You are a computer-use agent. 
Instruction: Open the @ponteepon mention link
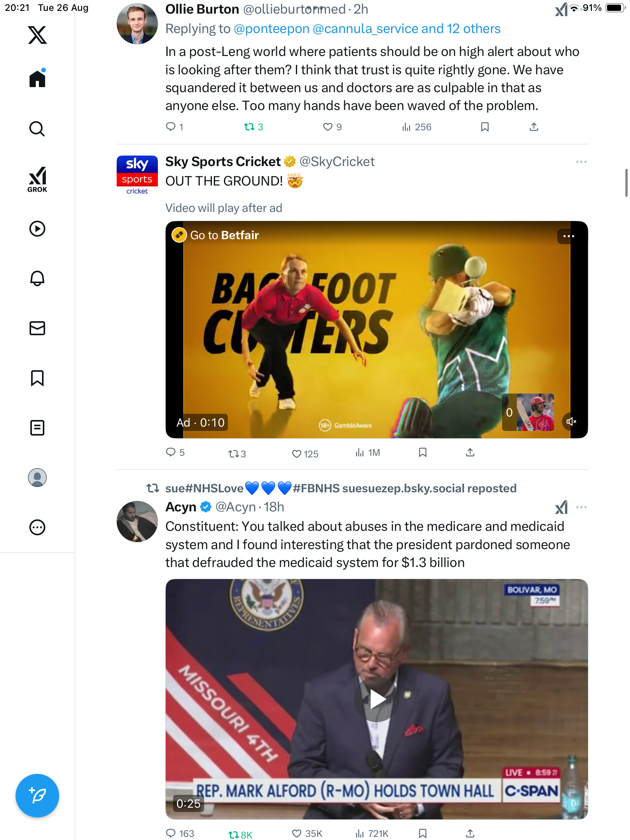[271, 29]
